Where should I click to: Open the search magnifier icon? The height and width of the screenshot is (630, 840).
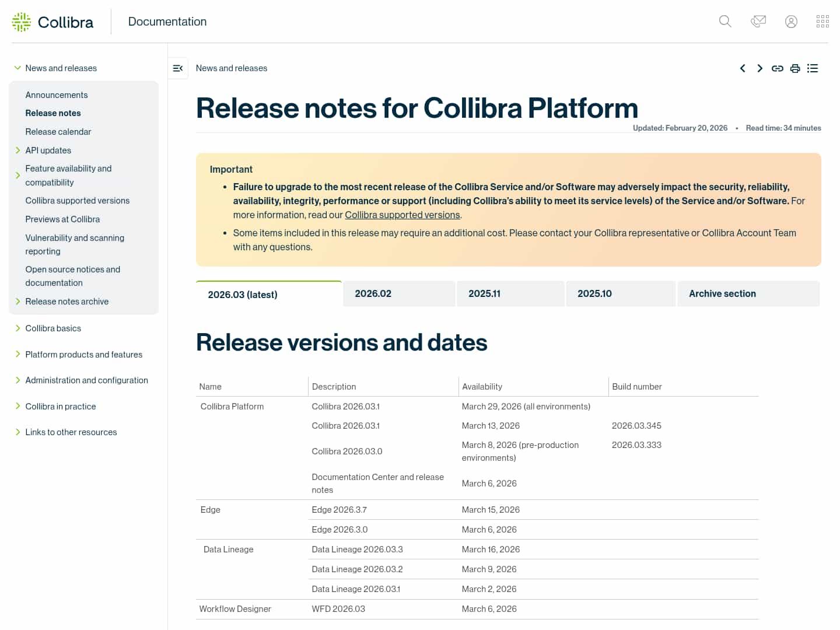point(725,22)
